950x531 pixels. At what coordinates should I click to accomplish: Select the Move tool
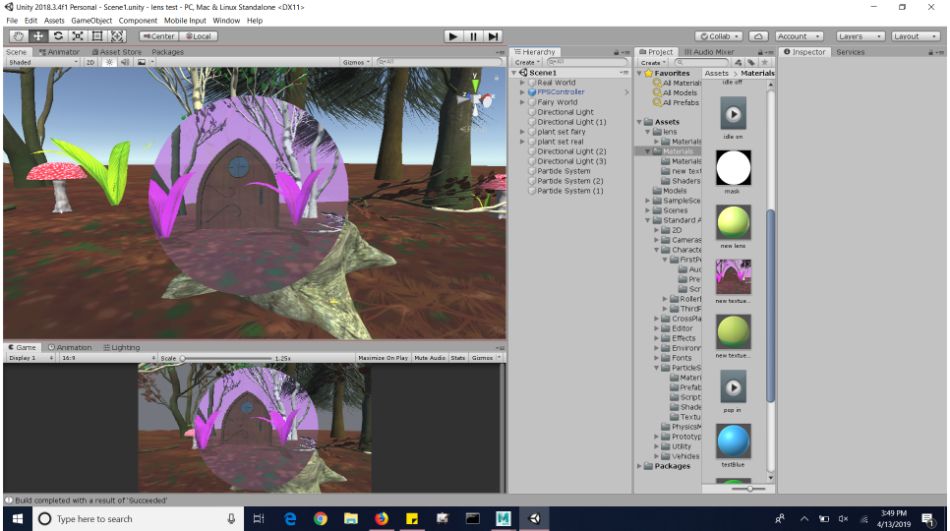pos(38,36)
